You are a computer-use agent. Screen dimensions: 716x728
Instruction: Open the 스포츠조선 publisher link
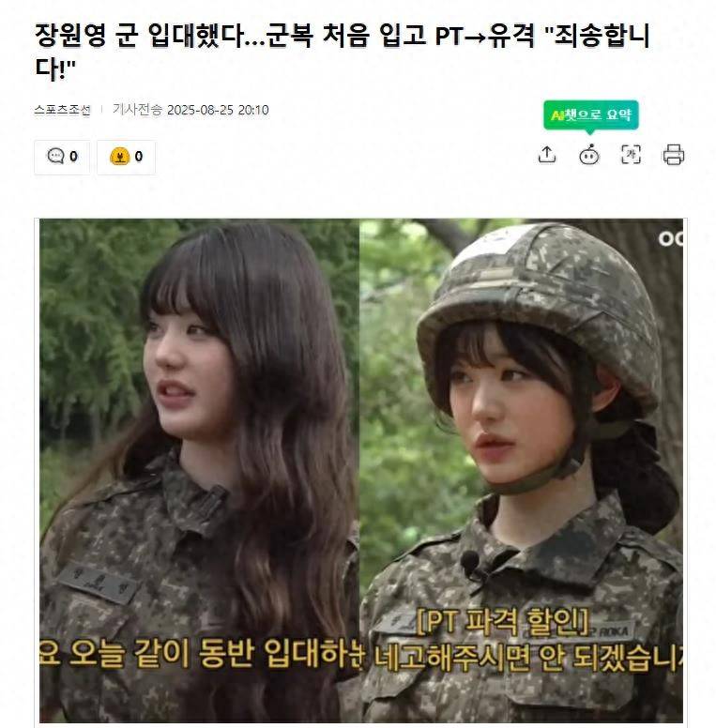pos(62,110)
